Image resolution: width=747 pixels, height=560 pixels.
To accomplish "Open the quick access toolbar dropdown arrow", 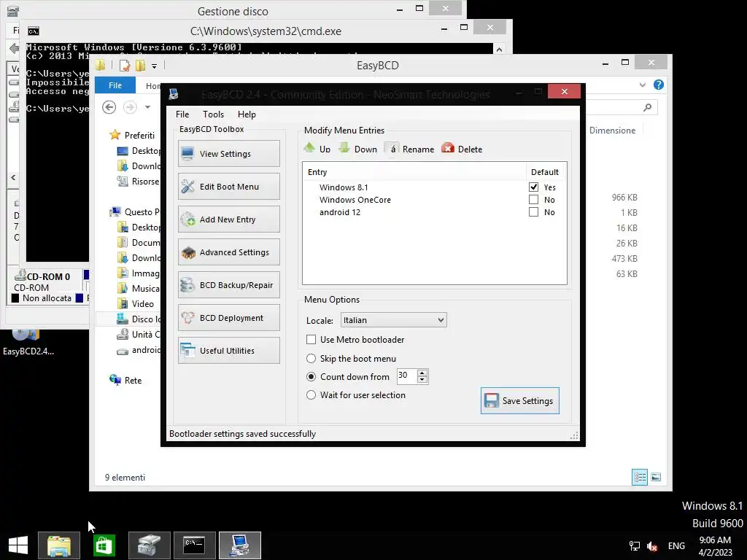I will pyautogui.click(x=154, y=66).
